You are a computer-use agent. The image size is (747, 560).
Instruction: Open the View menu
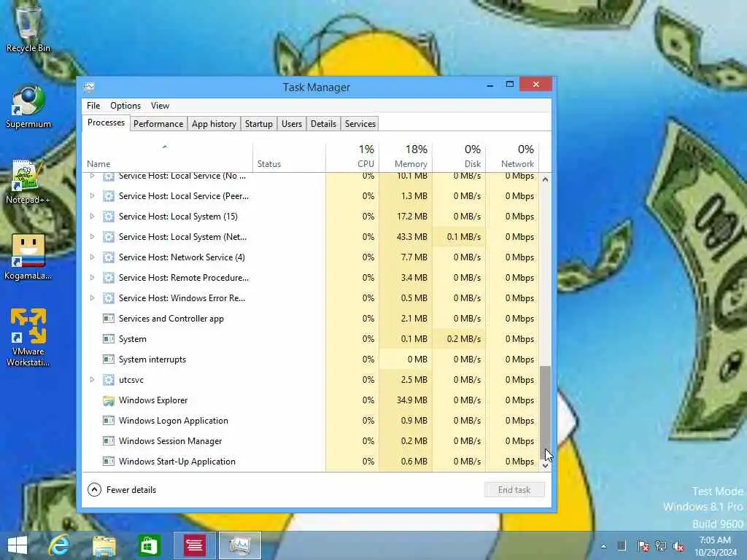click(160, 106)
